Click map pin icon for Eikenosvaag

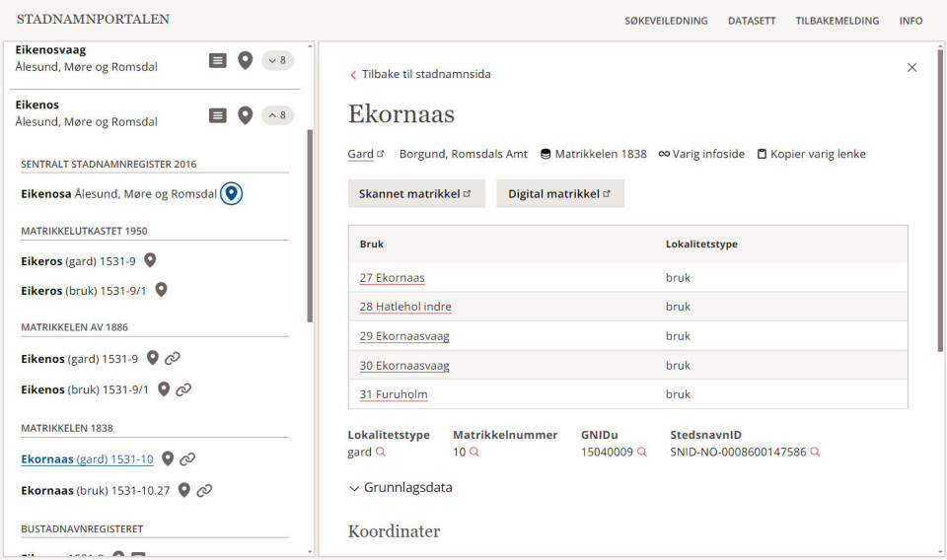(x=246, y=60)
